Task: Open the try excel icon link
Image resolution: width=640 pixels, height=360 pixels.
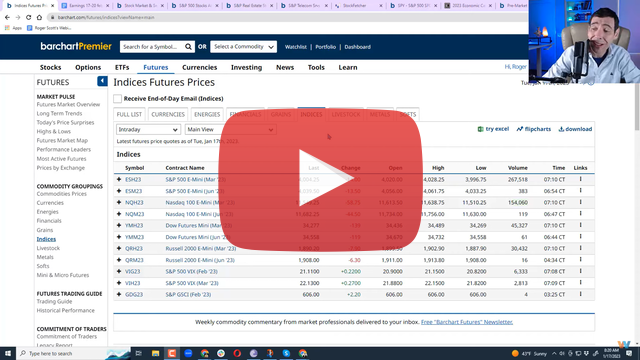Action: [493, 129]
